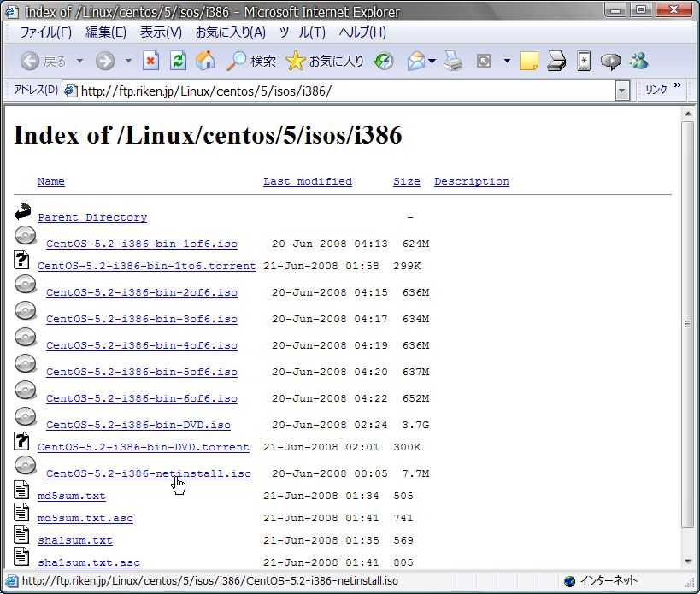Sort listing by Description column
Image resolution: width=700 pixels, height=594 pixels.
click(x=472, y=182)
